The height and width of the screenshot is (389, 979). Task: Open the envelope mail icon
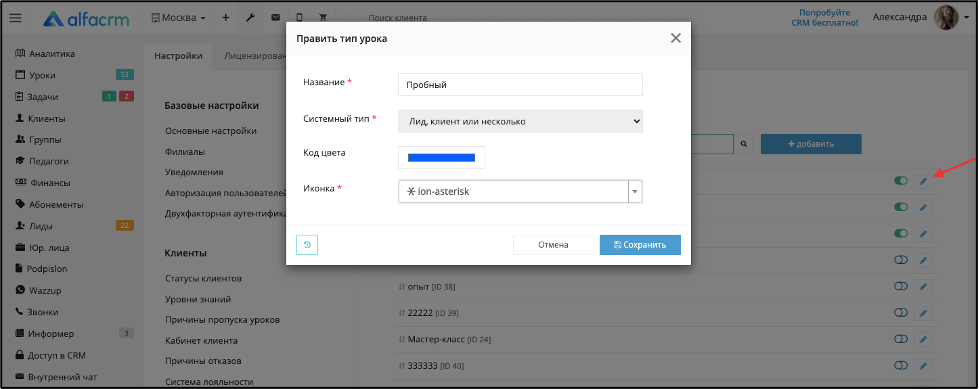pos(275,18)
